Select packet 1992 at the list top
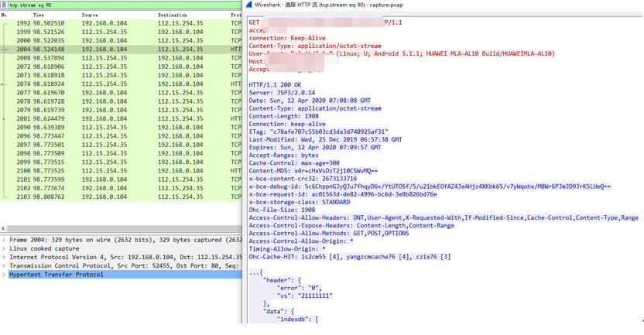Image resolution: width=644 pixels, height=335 pixels. point(122,23)
